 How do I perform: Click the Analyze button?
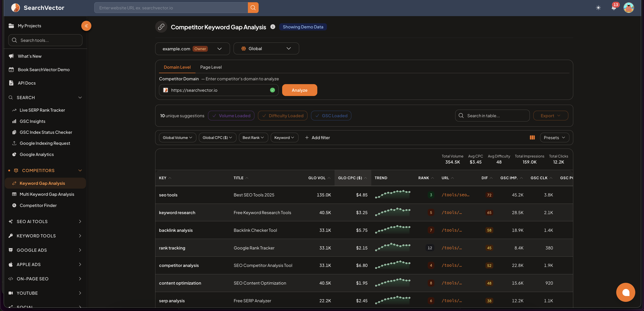(300, 90)
